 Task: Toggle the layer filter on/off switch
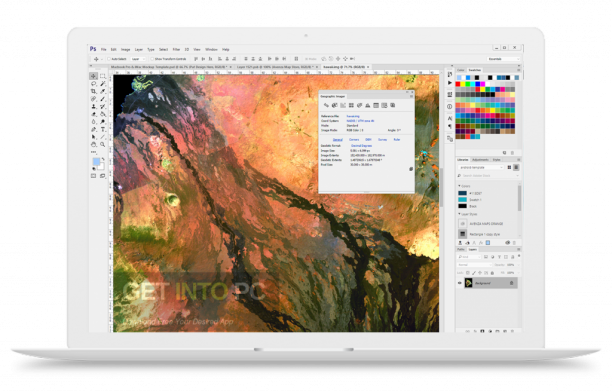pos(519,256)
